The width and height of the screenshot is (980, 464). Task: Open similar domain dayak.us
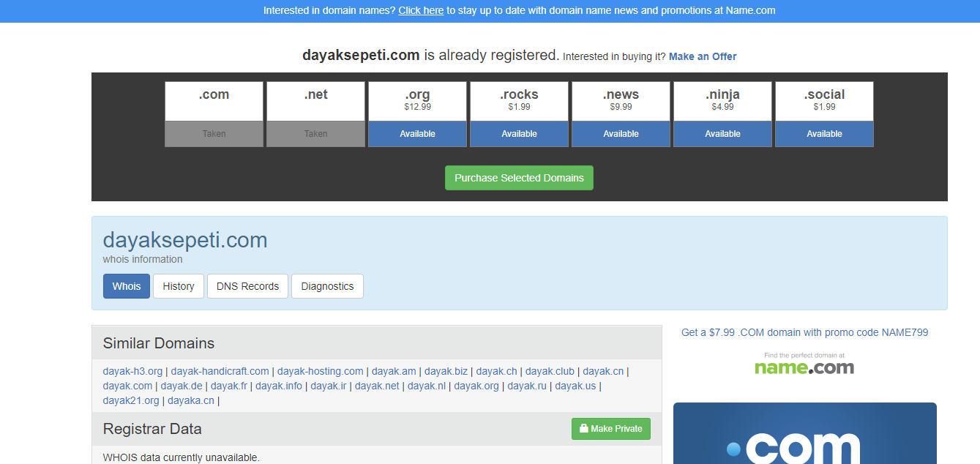pyautogui.click(x=575, y=386)
